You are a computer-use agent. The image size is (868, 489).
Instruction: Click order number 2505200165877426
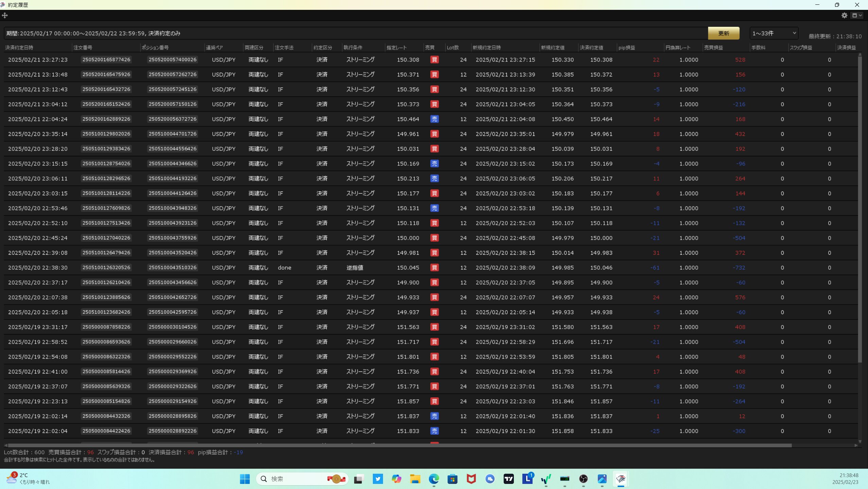click(x=106, y=60)
